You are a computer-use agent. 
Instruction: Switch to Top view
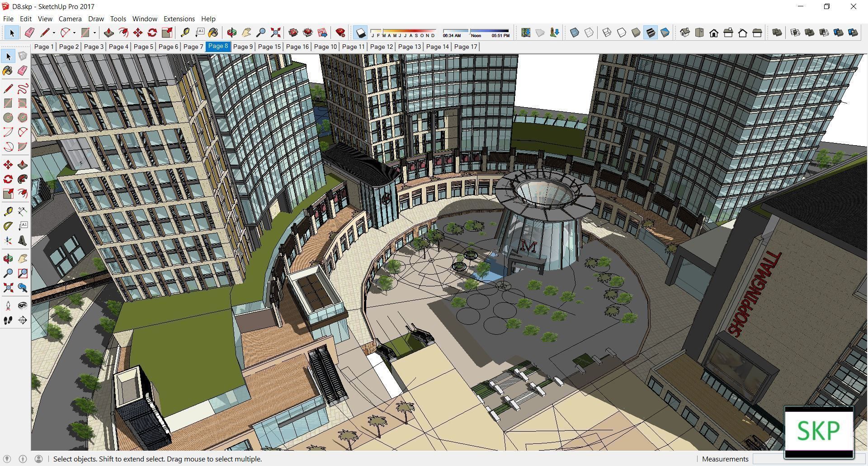699,33
